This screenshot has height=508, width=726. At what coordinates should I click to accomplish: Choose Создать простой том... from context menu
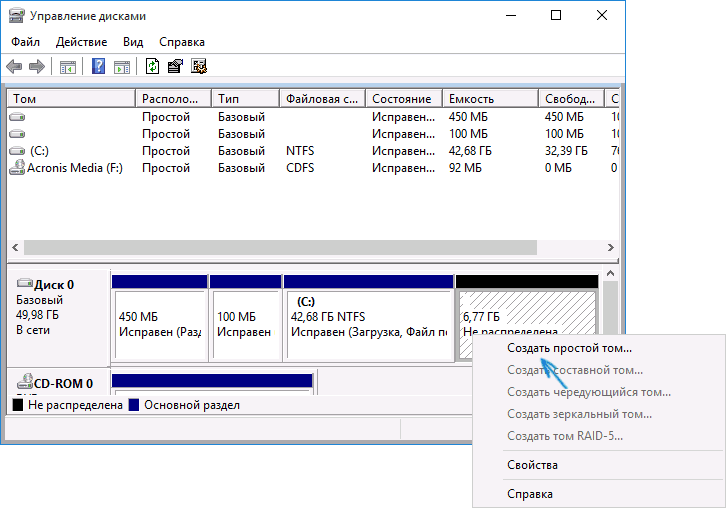coord(569,348)
